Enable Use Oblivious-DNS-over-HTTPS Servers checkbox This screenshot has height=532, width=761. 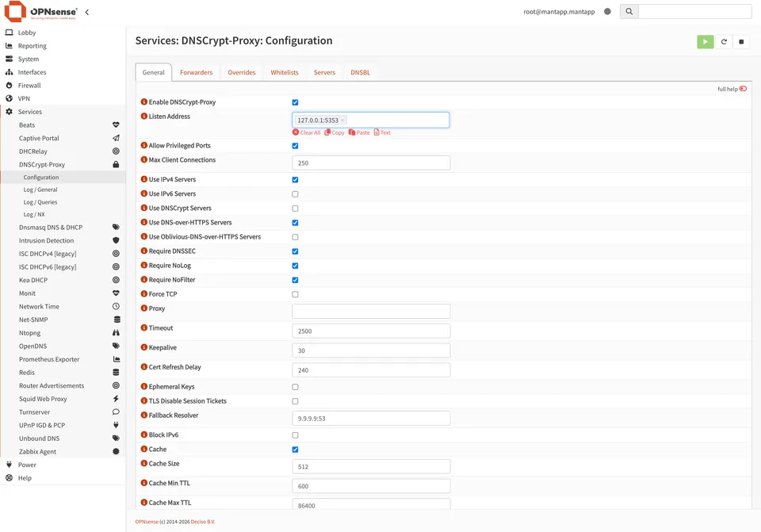pos(295,237)
